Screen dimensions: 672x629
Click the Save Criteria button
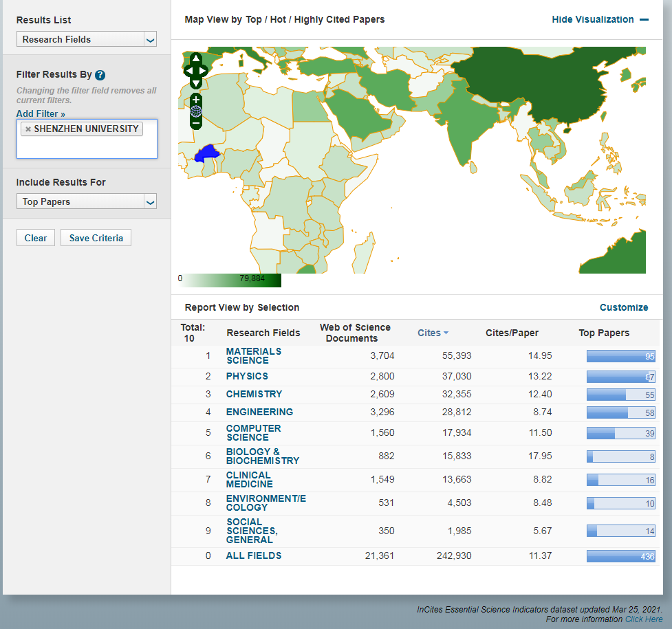(x=96, y=238)
